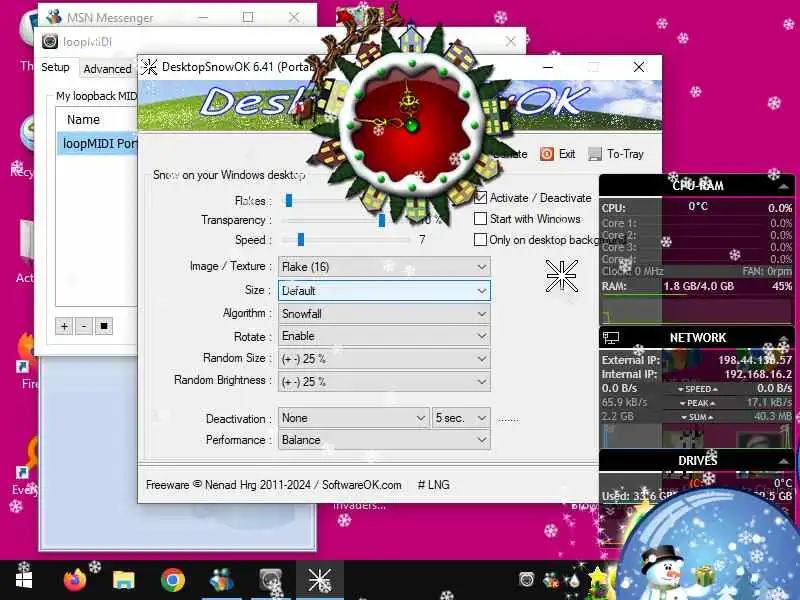Image resolution: width=800 pixels, height=600 pixels.
Task: Click the DesktopSnowOK title bar snowflake icon
Action: 149,67
